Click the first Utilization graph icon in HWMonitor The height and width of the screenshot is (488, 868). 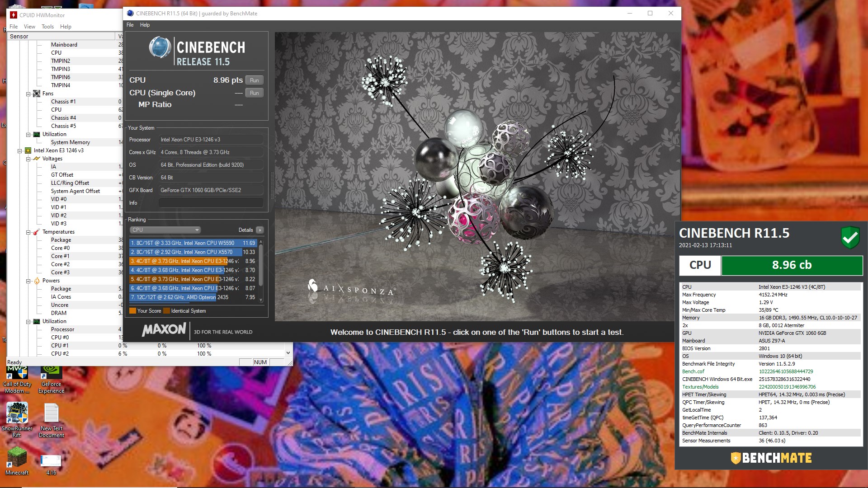point(37,134)
